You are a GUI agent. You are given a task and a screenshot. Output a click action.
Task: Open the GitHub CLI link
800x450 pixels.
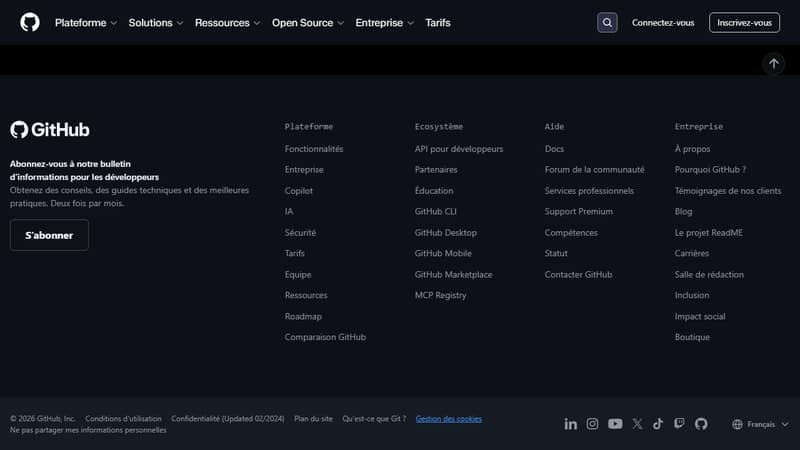pyautogui.click(x=435, y=211)
